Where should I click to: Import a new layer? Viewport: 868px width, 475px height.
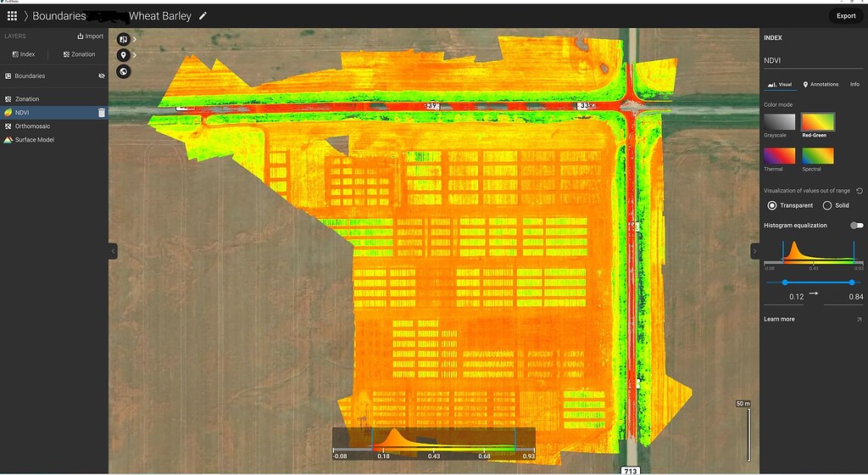click(x=90, y=36)
